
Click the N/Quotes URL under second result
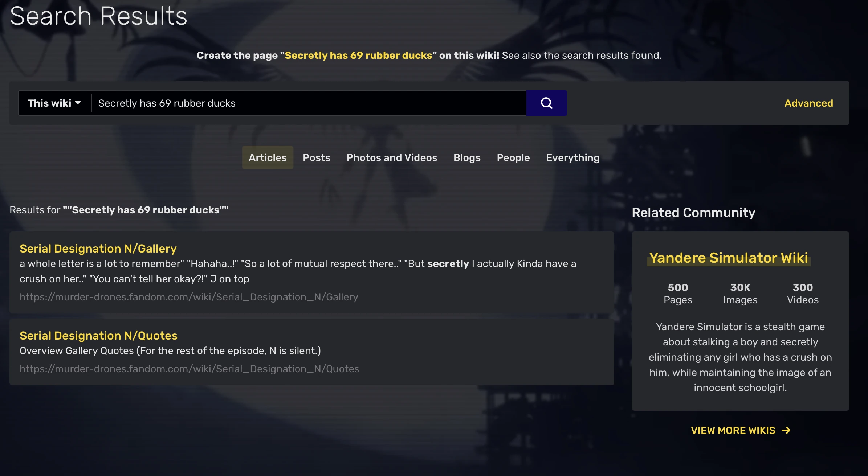tap(189, 369)
